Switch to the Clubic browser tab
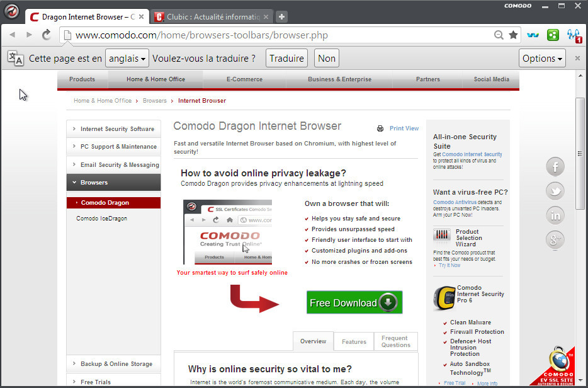 click(x=212, y=16)
